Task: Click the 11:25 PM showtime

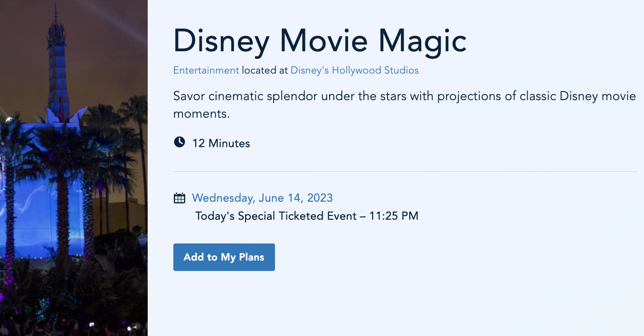Action: pos(394,216)
